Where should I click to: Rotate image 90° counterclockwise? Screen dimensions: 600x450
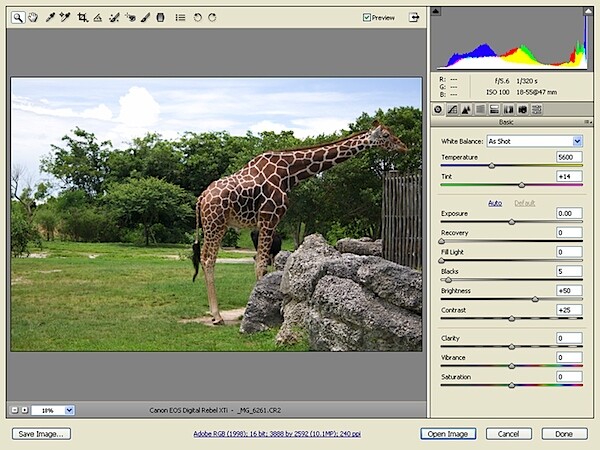[x=197, y=17]
